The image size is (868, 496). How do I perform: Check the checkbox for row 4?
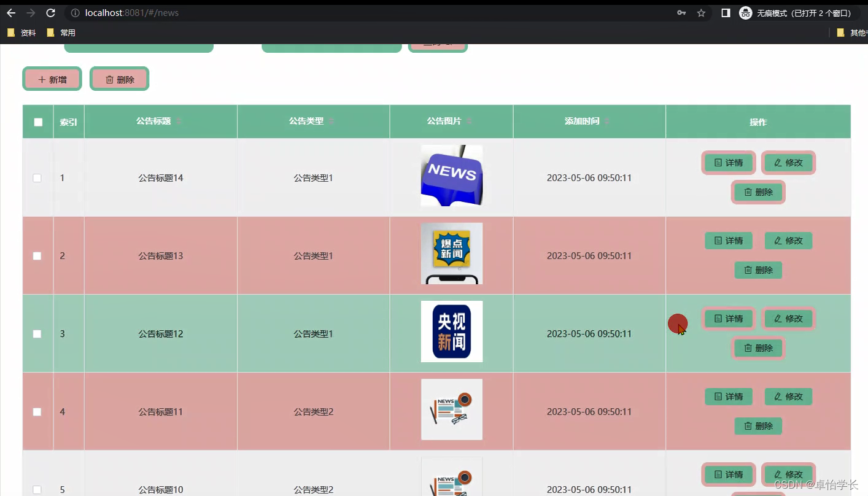[x=37, y=412]
